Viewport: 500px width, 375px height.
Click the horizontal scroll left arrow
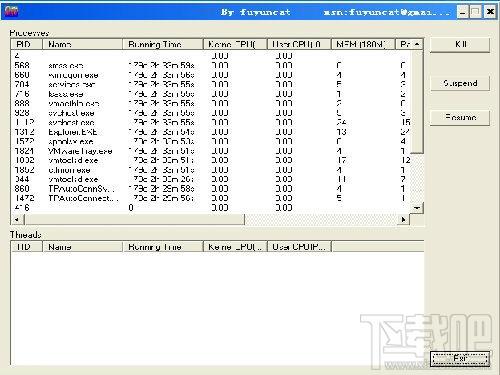[x=17, y=219]
